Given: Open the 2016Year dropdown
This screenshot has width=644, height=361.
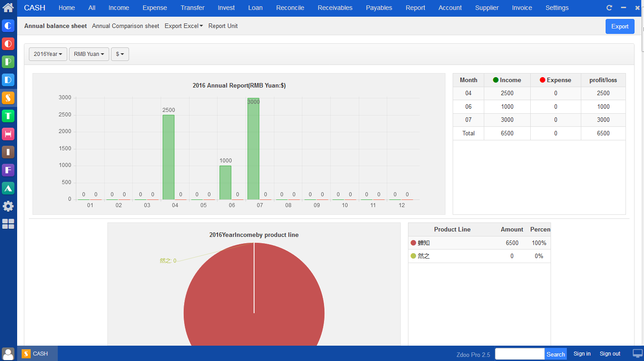Looking at the screenshot, I should [48, 54].
